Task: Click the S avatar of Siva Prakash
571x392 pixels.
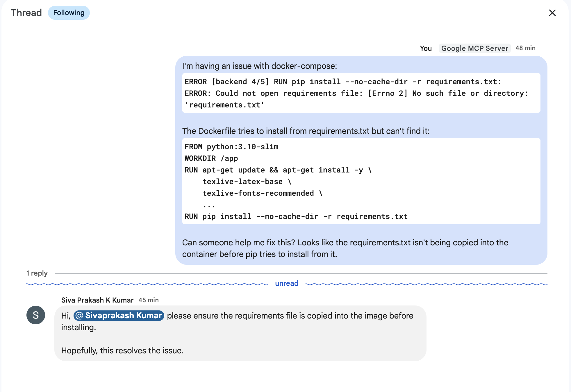Action: [36, 315]
